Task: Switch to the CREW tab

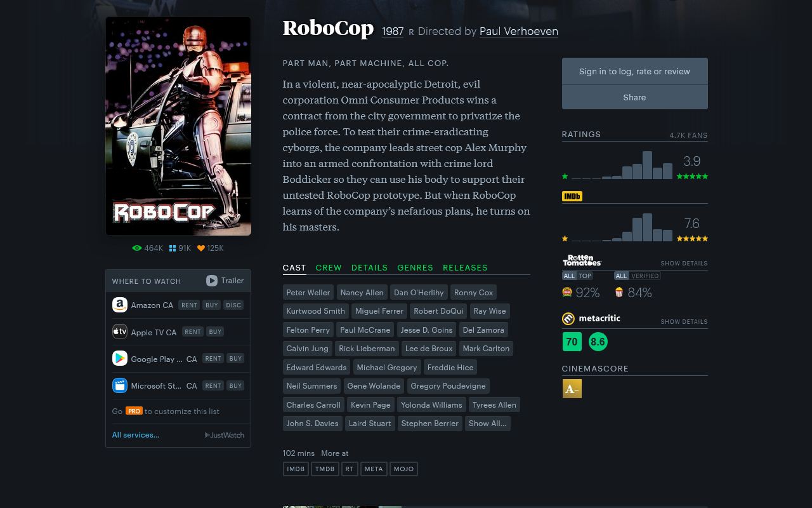Action: 329,267
